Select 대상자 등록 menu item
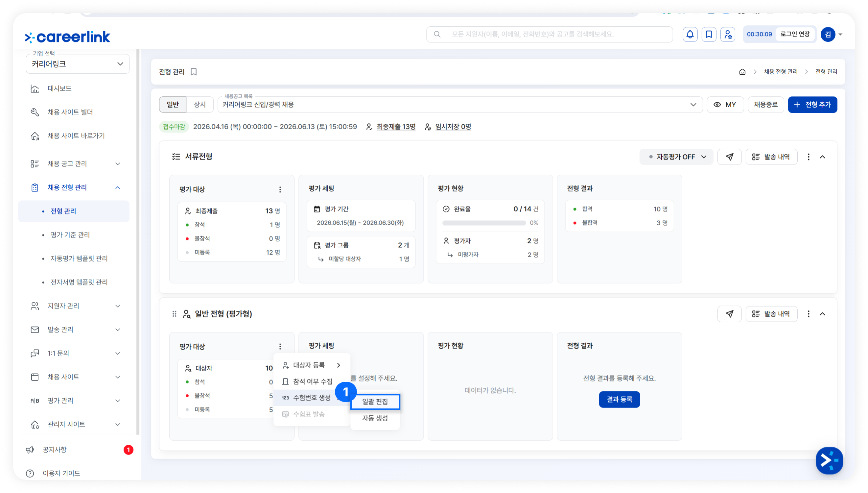 312,365
